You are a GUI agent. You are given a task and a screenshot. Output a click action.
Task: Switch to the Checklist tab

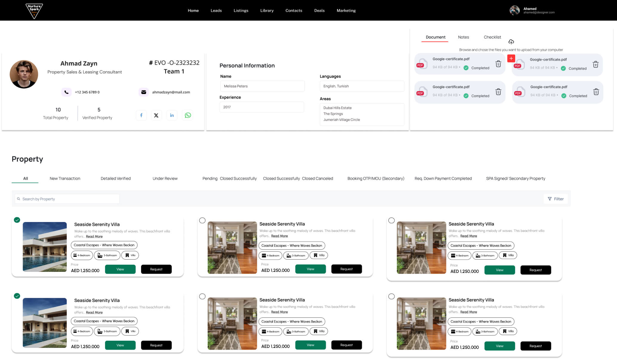coord(492,37)
